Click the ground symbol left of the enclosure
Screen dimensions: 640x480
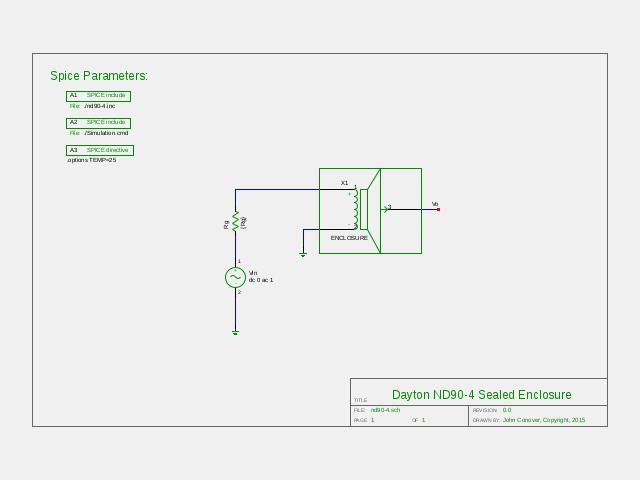tap(303, 255)
